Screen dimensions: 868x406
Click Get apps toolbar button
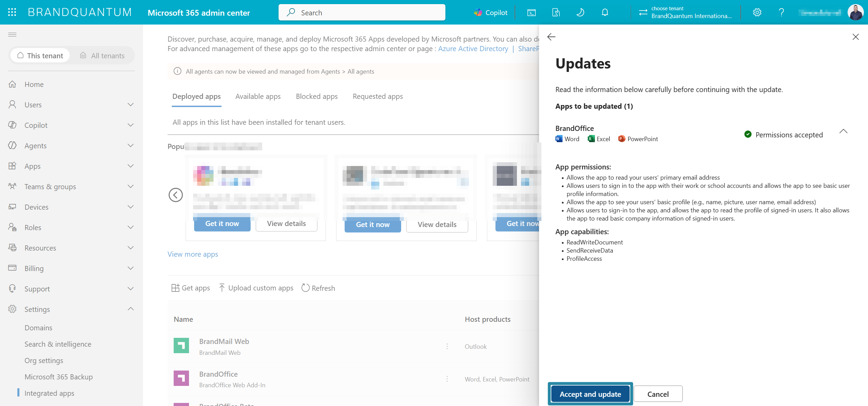(191, 288)
